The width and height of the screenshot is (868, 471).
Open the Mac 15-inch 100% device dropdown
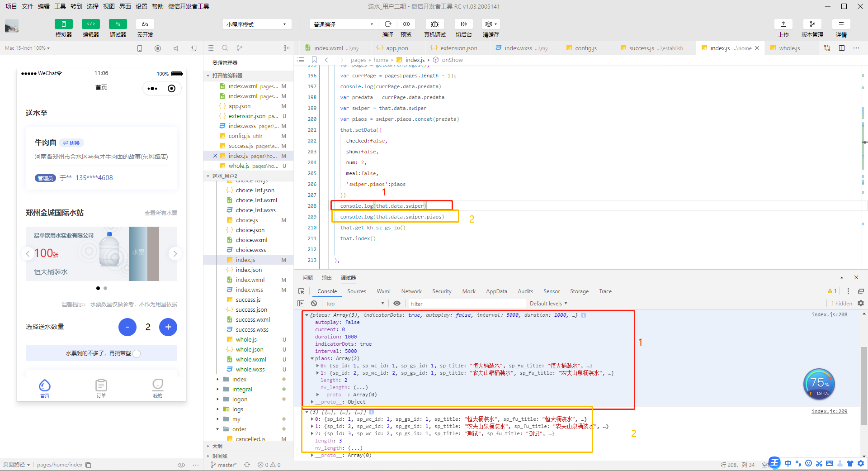point(27,48)
